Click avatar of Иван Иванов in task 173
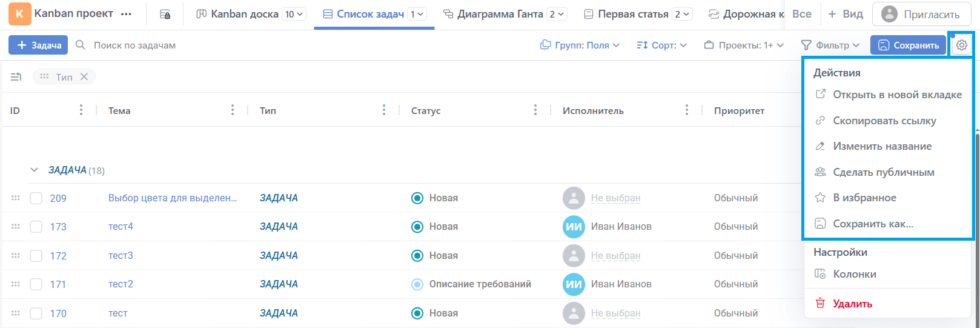This screenshot has height=328, width=980. 573,227
